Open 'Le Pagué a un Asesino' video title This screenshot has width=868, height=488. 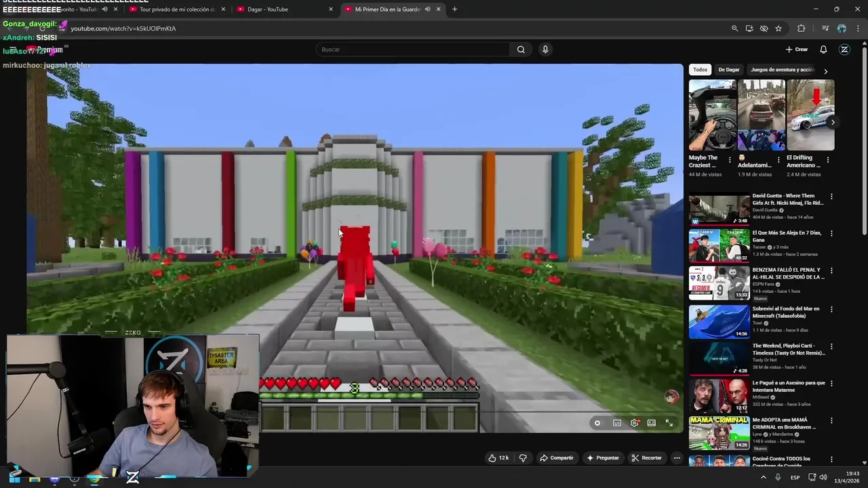point(789,386)
